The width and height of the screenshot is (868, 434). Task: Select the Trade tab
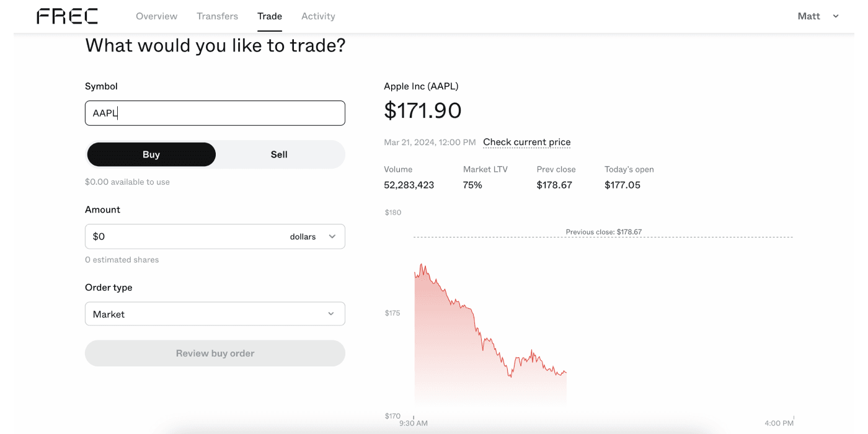click(x=270, y=16)
